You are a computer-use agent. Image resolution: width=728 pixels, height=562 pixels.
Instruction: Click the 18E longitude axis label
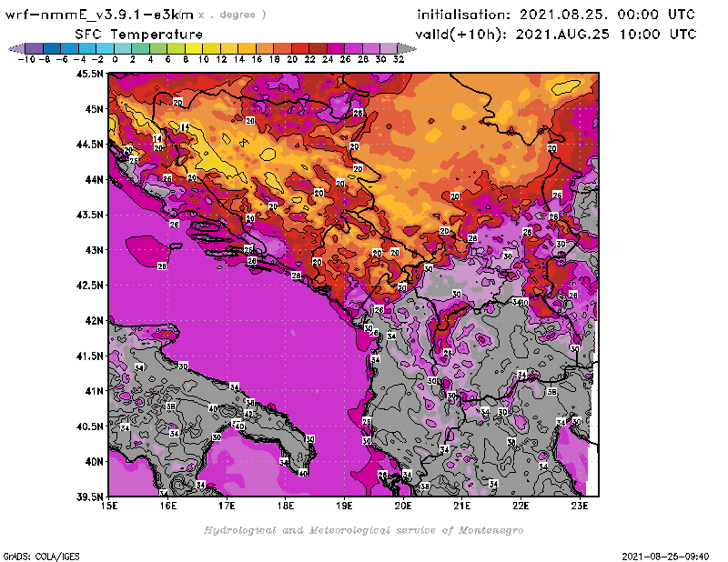[x=286, y=506]
